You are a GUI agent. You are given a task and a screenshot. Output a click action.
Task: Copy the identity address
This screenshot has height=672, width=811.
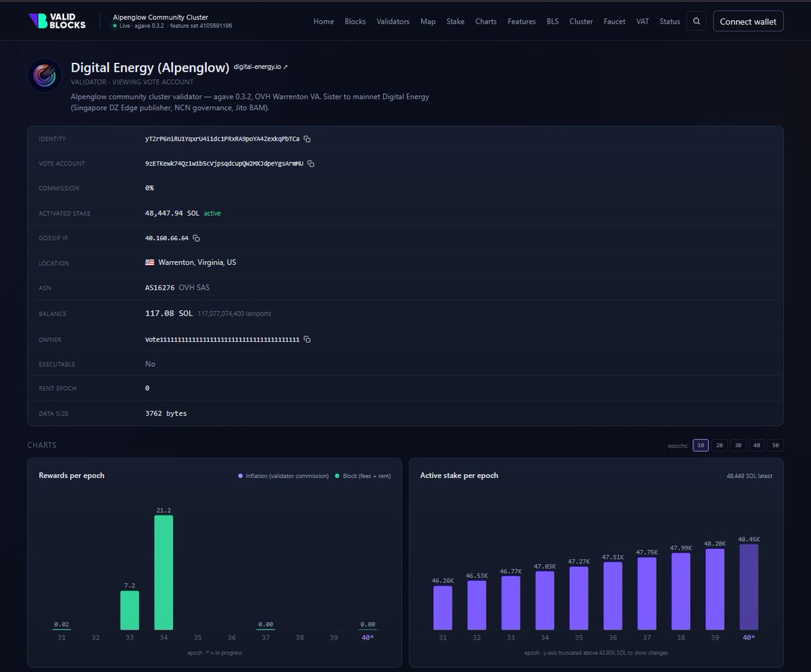(x=308, y=139)
